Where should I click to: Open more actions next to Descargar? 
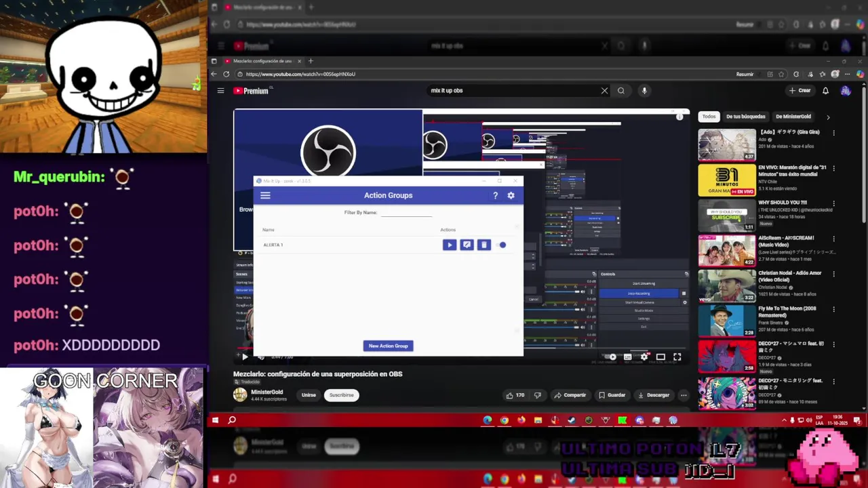tap(684, 395)
